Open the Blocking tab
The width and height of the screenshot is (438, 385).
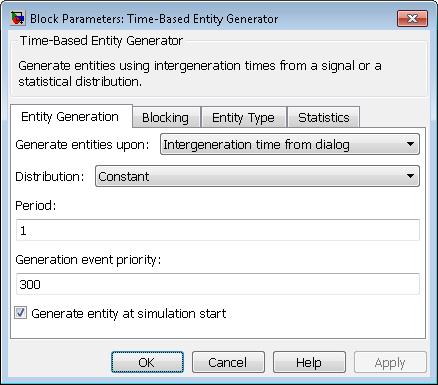pos(166,118)
